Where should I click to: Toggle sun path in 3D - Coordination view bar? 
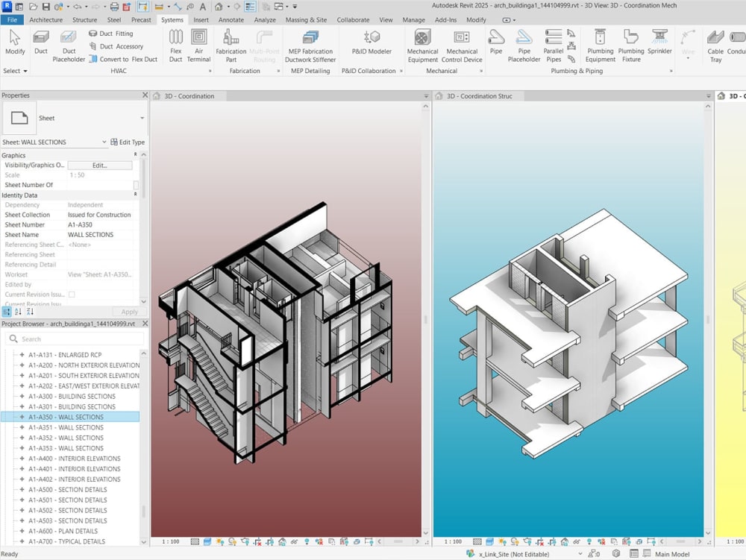(x=219, y=541)
